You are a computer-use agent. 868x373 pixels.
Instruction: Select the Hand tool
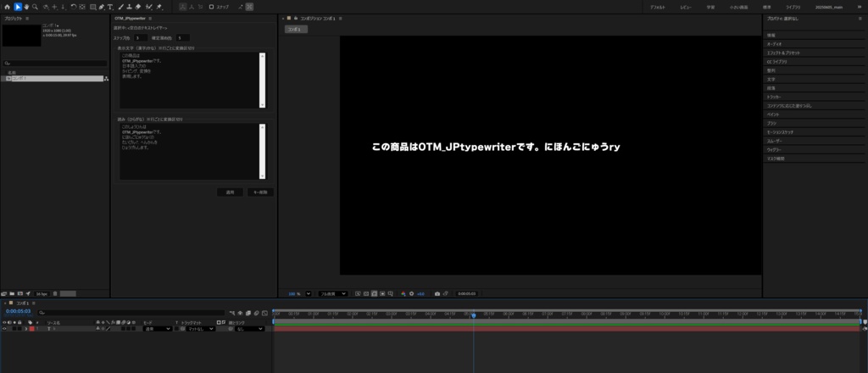tap(26, 7)
